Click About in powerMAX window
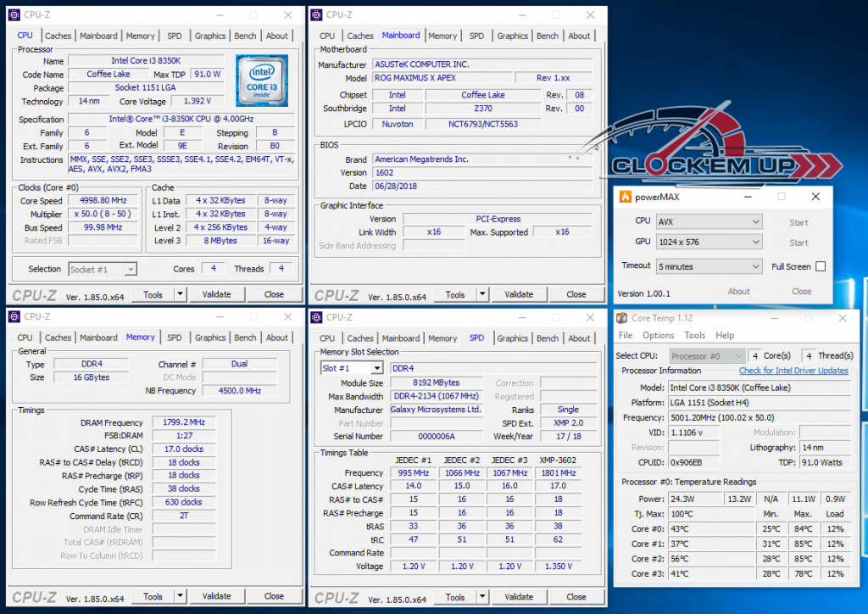This screenshot has height=614, width=868. tap(738, 291)
